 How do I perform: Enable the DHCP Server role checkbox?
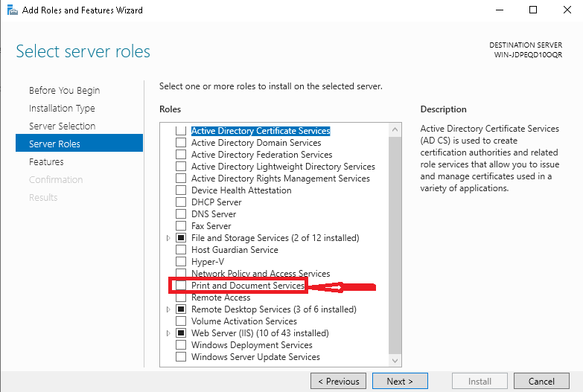[181, 202]
